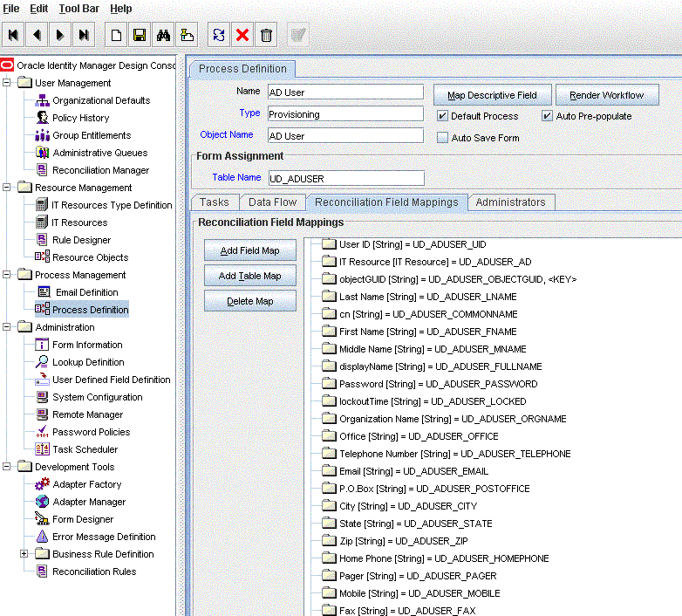Select Resource Objects in the tree
Viewport: 682px width, 616px height.
[x=90, y=257]
